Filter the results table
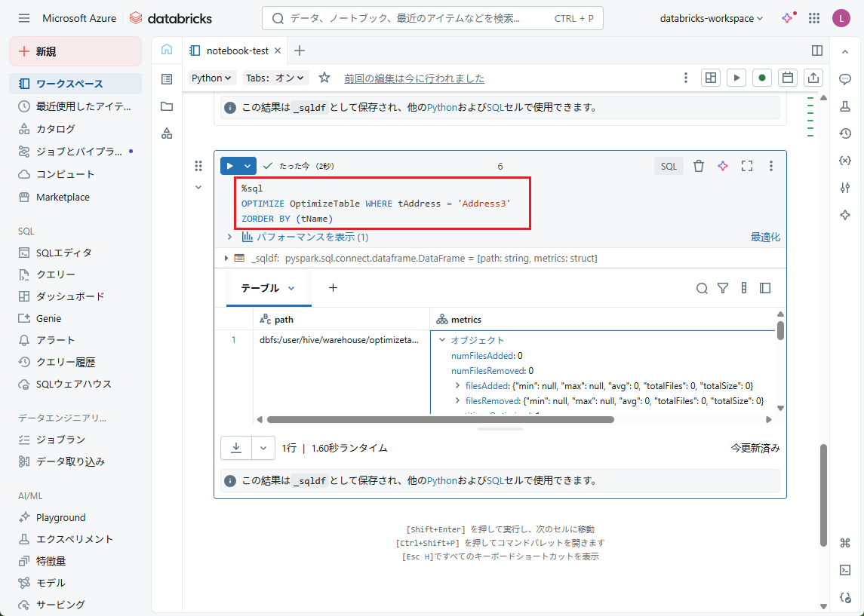Screen dimensions: 864x616 click(x=723, y=288)
